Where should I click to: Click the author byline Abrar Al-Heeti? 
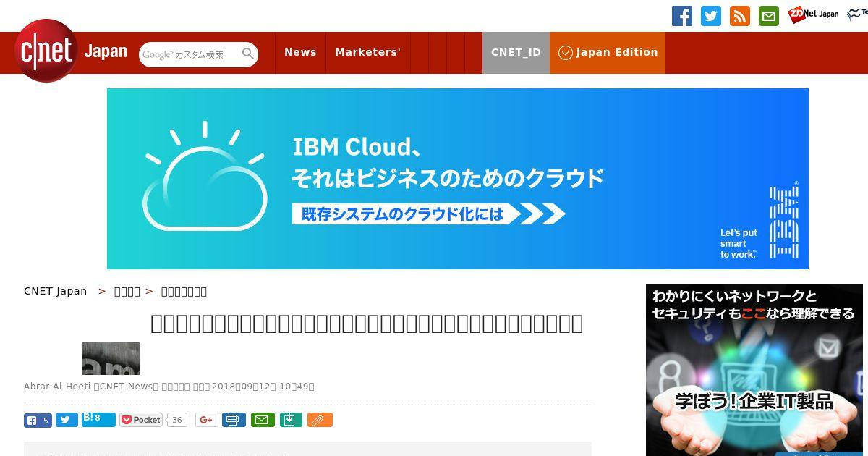coord(57,386)
